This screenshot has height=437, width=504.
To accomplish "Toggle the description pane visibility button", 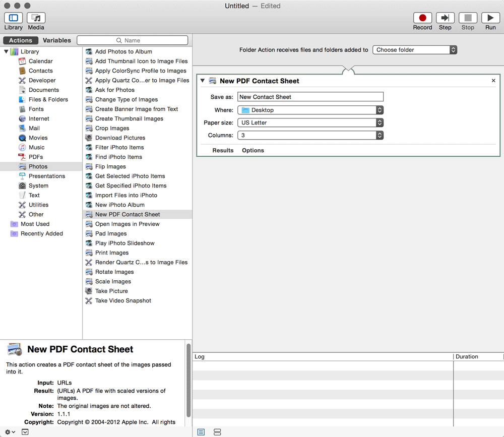I will 25,432.
